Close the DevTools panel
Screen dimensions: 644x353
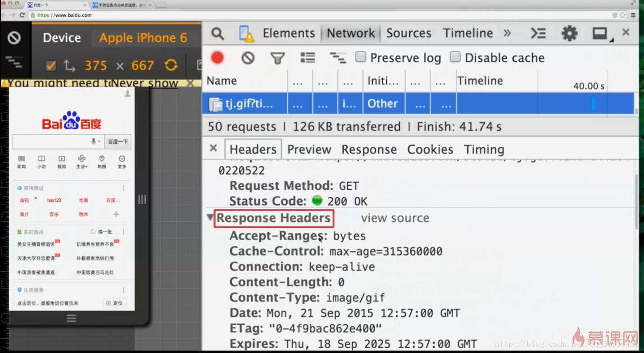click(626, 32)
